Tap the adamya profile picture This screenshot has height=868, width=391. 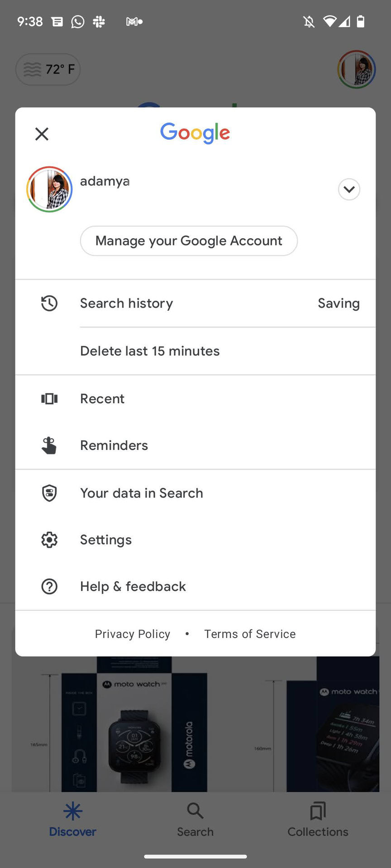point(49,189)
